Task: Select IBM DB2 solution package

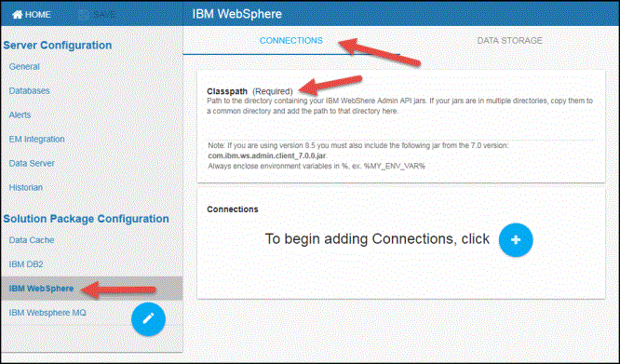Action: [26, 264]
